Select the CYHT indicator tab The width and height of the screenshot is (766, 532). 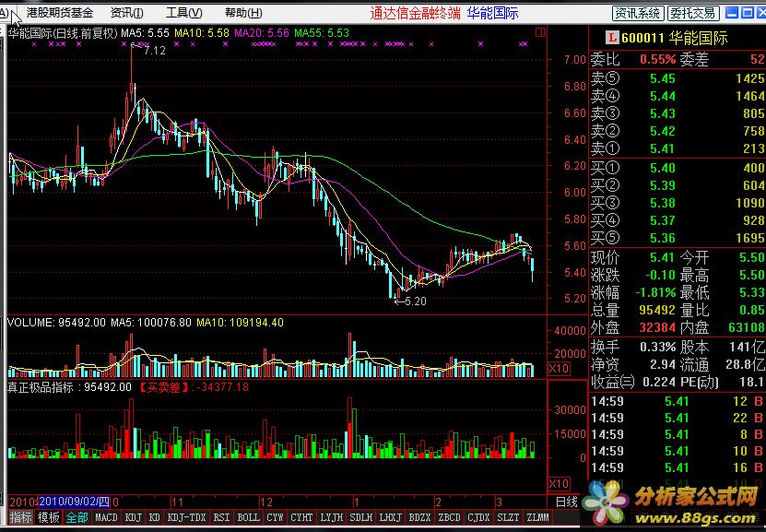[301, 517]
